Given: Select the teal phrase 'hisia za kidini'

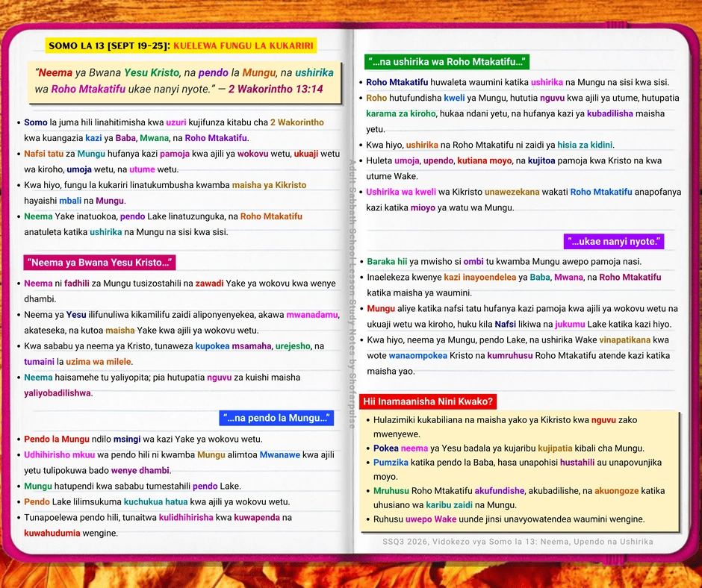Looking at the screenshot, I should pos(585,145).
